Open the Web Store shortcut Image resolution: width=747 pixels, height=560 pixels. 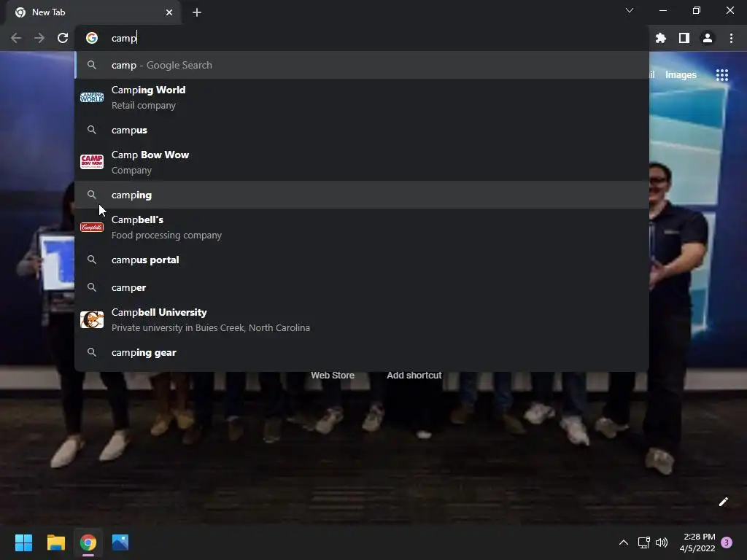pyautogui.click(x=333, y=376)
